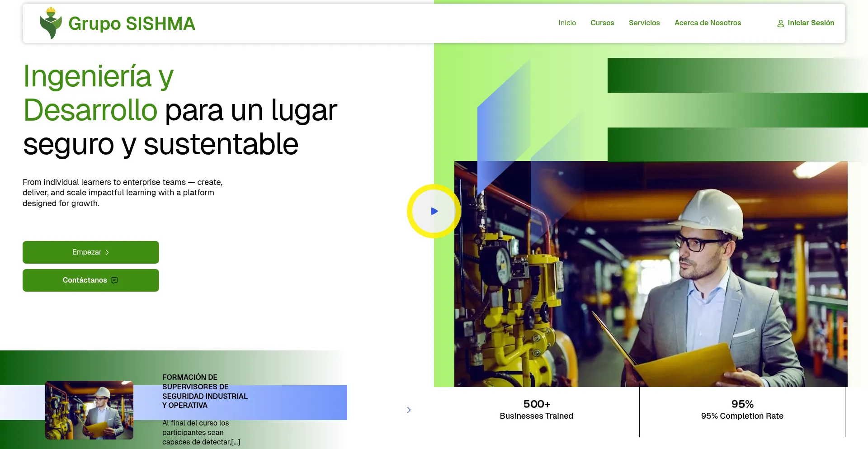Click the truncated course description text [...]

point(236,442)
